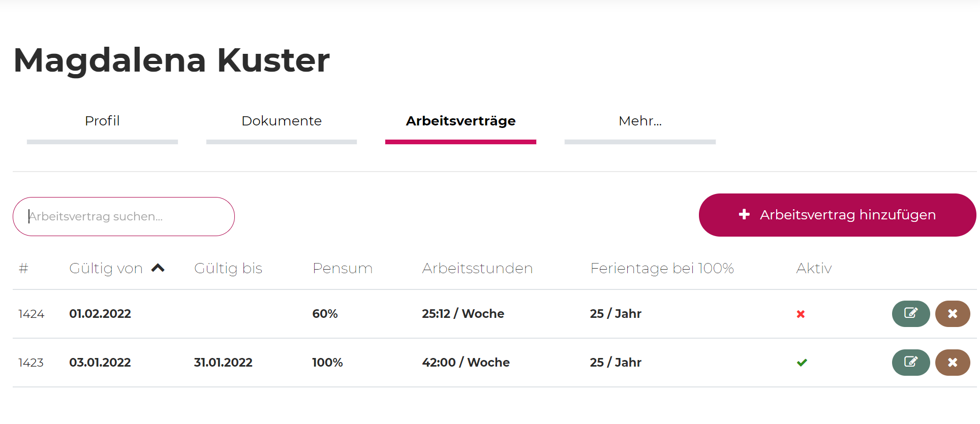Select the Arbeitsverträge tab
This screenshot has height=424, width=980.
pyautogui.click(x=461, y=121)
